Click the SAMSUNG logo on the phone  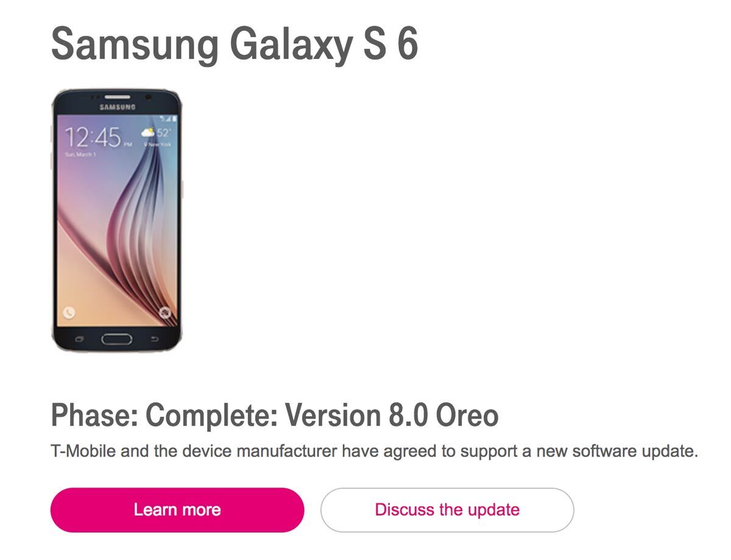coord(118,107)
